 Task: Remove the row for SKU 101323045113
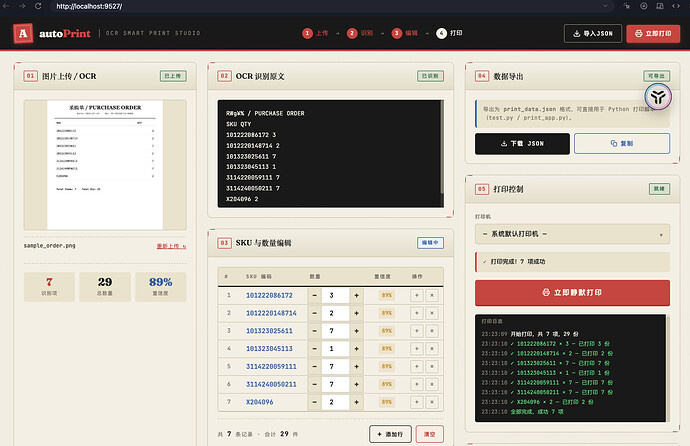point(432,348)
